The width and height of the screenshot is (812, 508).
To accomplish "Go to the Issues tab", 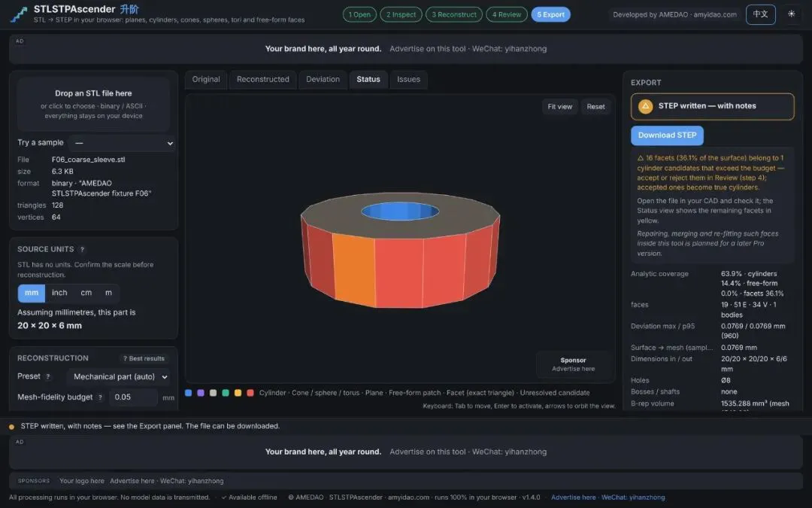I will [x=408, y=79].
